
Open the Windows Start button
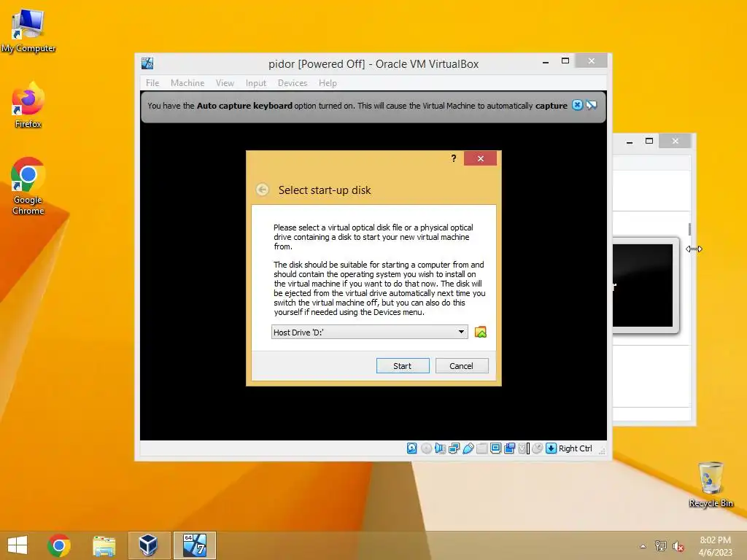click(x=18, y=545)
